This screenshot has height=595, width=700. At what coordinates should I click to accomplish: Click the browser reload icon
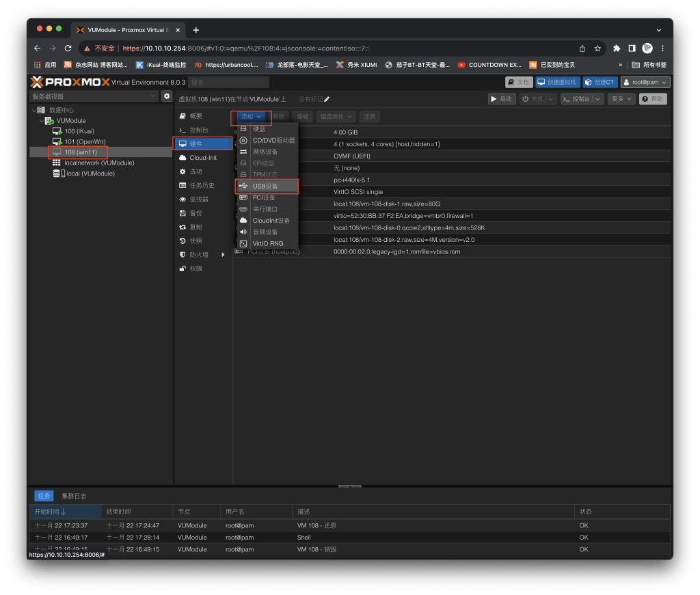pos(68,49)
